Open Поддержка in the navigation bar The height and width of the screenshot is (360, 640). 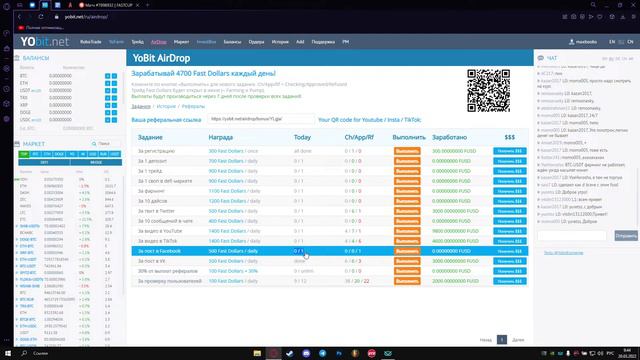323,42
